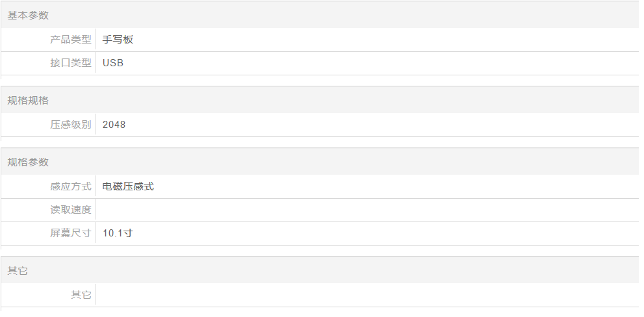This screenshot has height=317, width=644.
Task: Click the 10.1寸 screen size value
Action: pos(118,233)
